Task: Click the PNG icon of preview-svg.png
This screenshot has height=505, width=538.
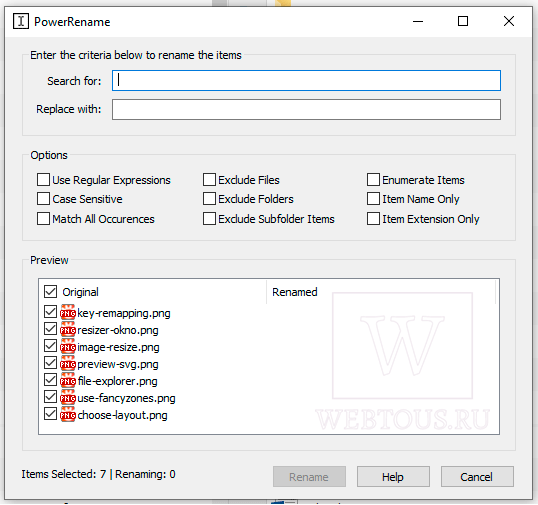Action: [68, 363]
